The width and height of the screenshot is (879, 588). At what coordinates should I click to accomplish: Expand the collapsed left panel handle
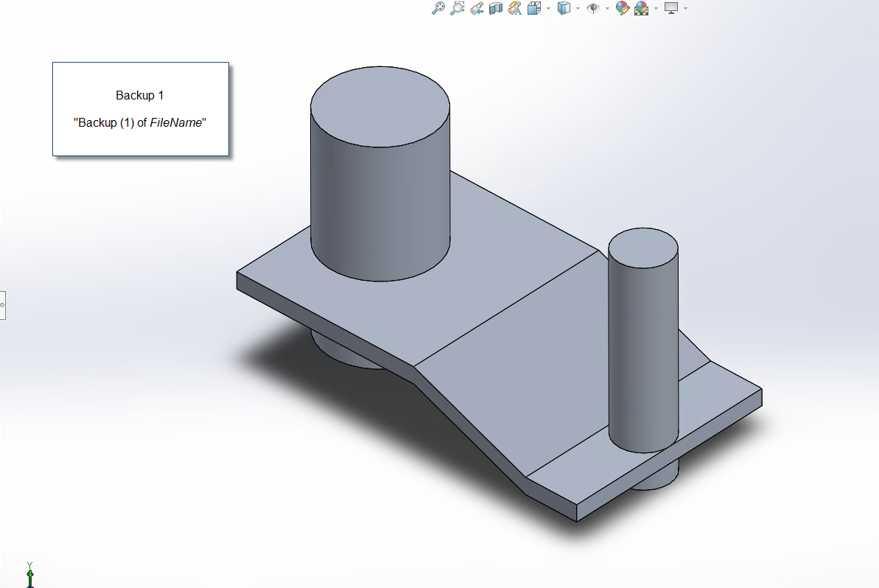click(x=2, y=304)
